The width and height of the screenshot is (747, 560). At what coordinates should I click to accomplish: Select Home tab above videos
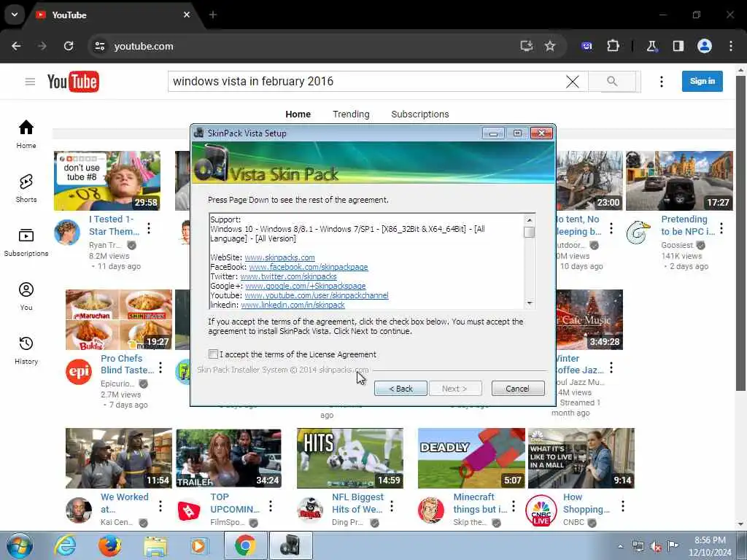298,114
